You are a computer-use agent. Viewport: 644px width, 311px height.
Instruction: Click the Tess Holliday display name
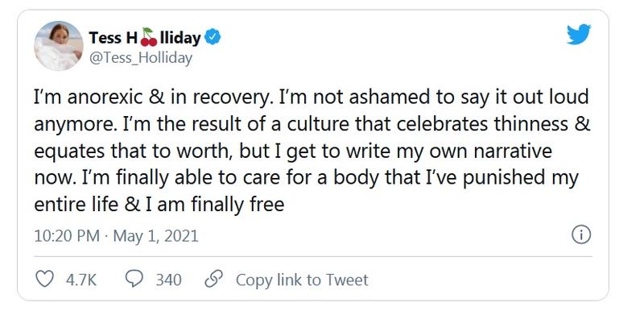145,38
